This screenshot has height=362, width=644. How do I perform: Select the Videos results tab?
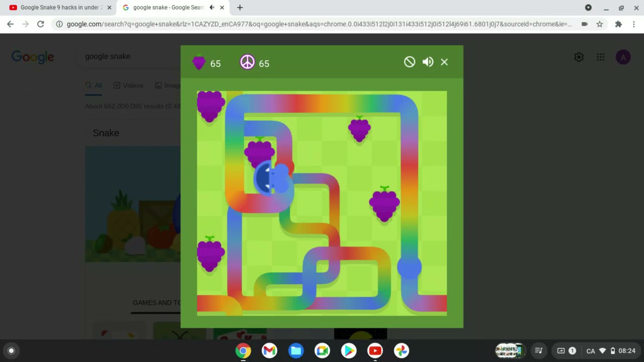[128, 85]
